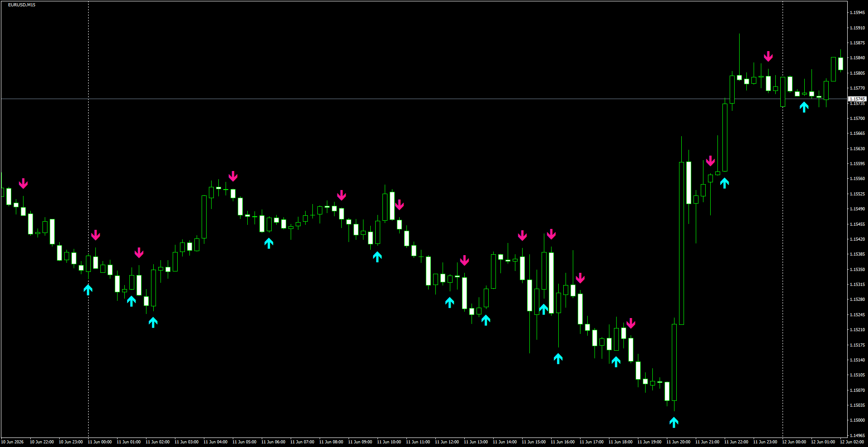
Task: Click the time label 11 Jun 18:00
Action: [x=620, y=442]
